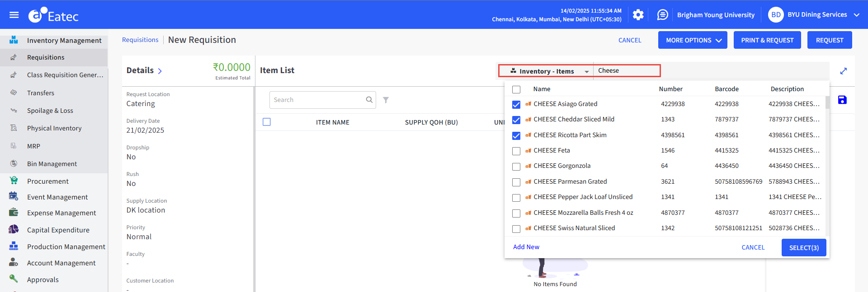The height and width of the screenshot is (292, 868).
Task: Click the REQUEST button
Action: pos(830,40)
